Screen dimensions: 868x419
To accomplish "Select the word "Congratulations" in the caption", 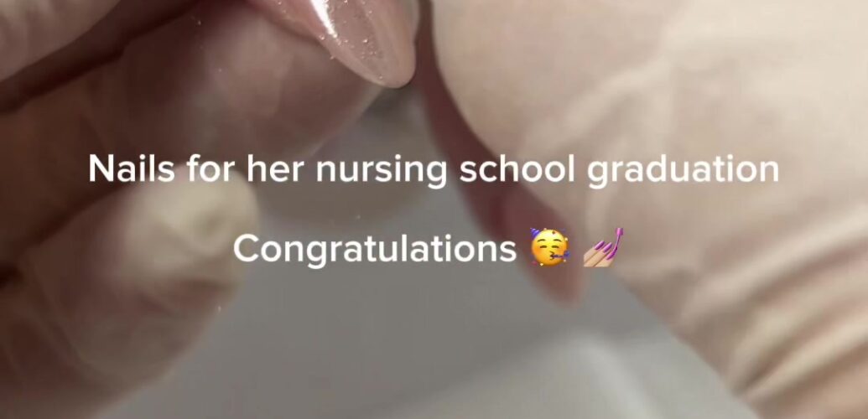I will [375, 251].
